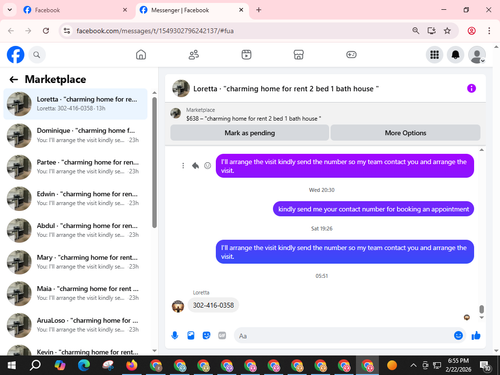Install app icon in address bar
The height and width of the screenshot is (375, 500).
pyautogui.click(x=431, y=31)
